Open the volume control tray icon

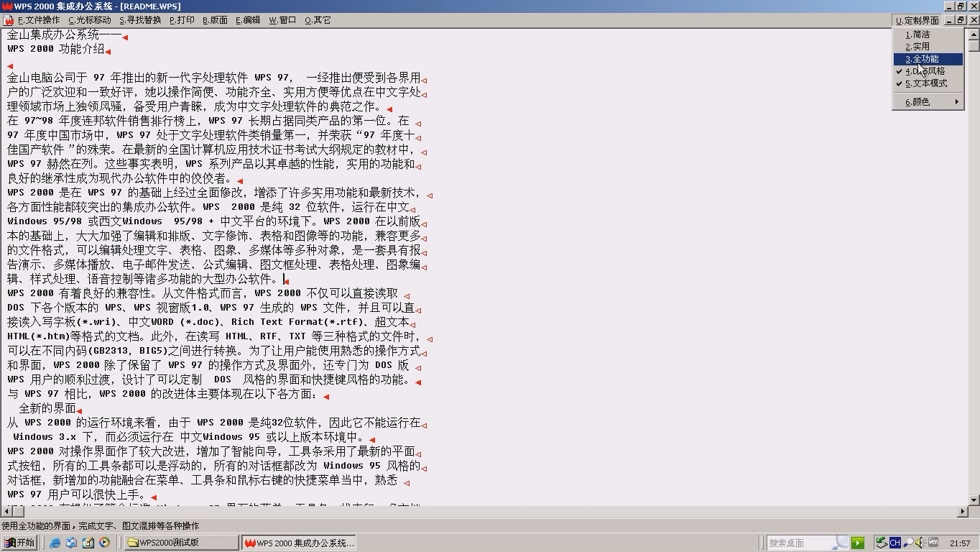[921, 543]
